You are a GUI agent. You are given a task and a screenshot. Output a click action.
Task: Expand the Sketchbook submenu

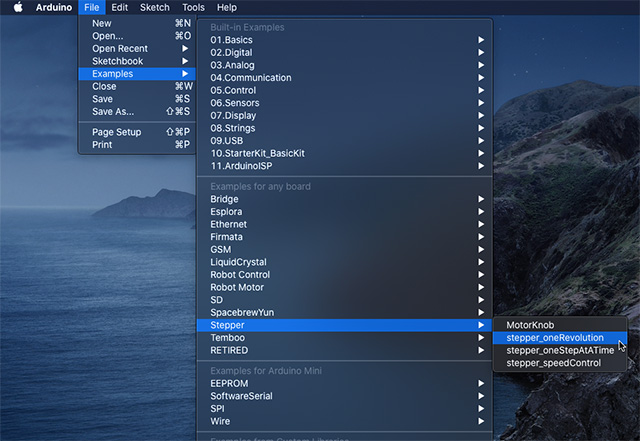click(x=117, y=61)
